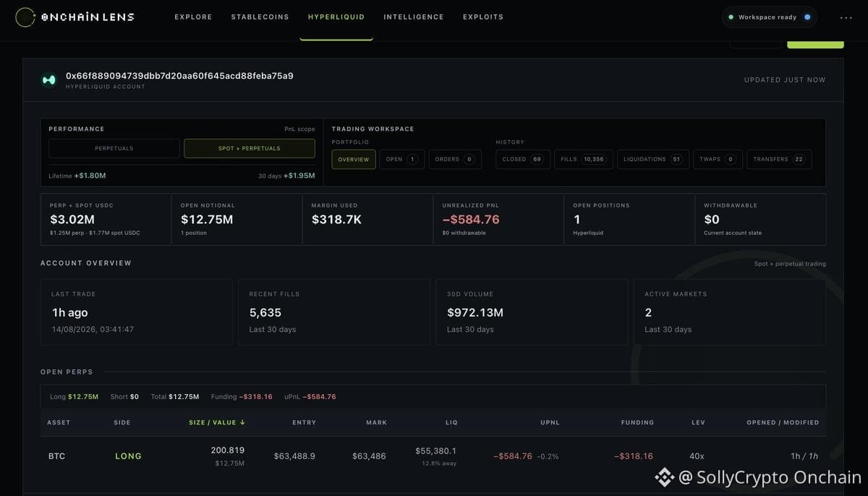868x496 pixels.
Task: Click the Workspace ready status pill
Action: coord(770,17)
